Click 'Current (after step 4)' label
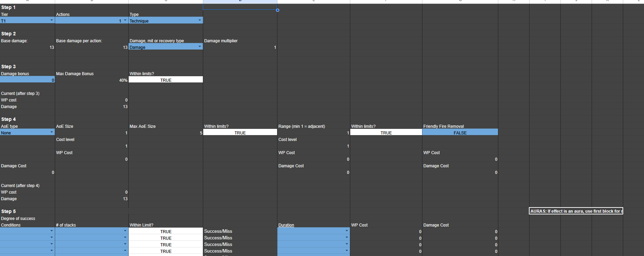This screenshot has width=644, height=256. [20, 185]
